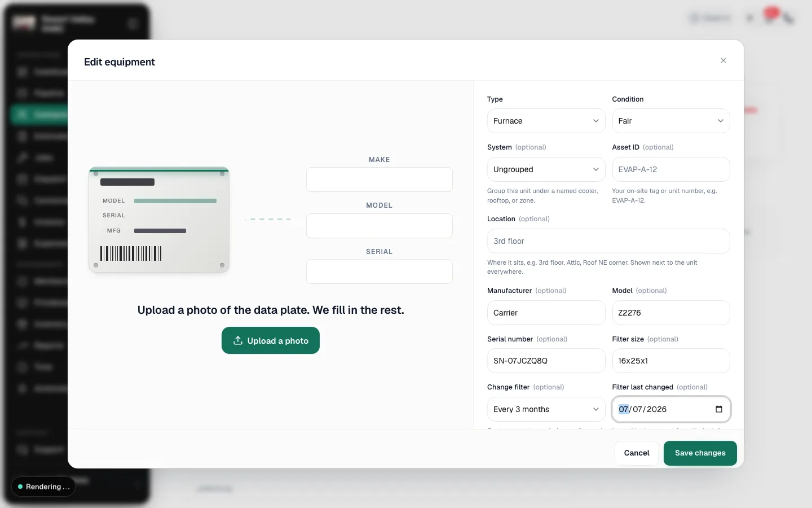Click the Upload a photo button

pos(271,340)
